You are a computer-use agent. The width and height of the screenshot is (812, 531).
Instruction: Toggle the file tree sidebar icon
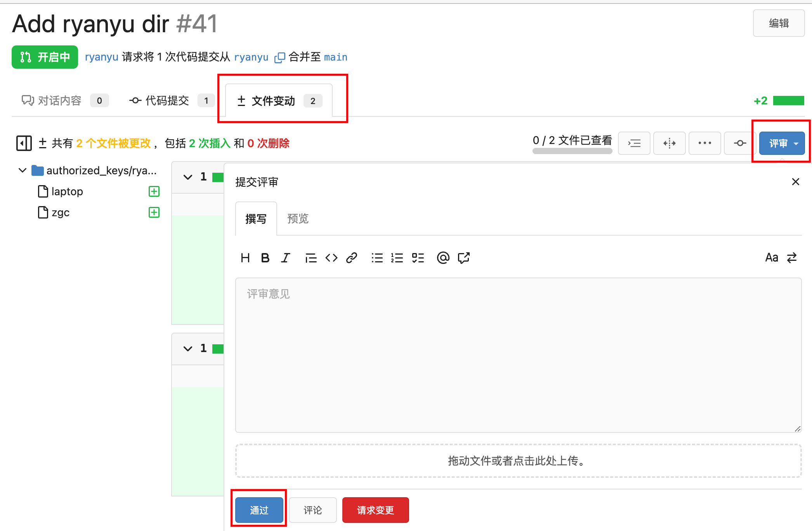tap(24, 143)
